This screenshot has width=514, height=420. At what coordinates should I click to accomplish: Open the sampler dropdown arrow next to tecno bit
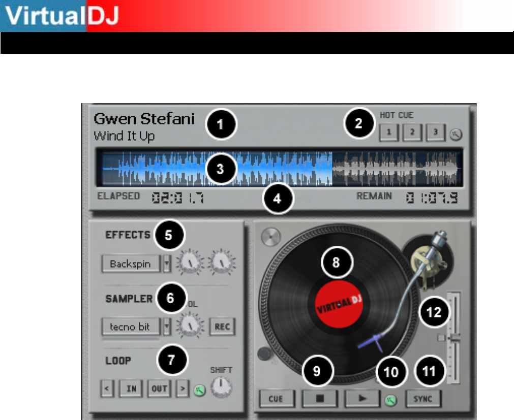coord(167,327)
